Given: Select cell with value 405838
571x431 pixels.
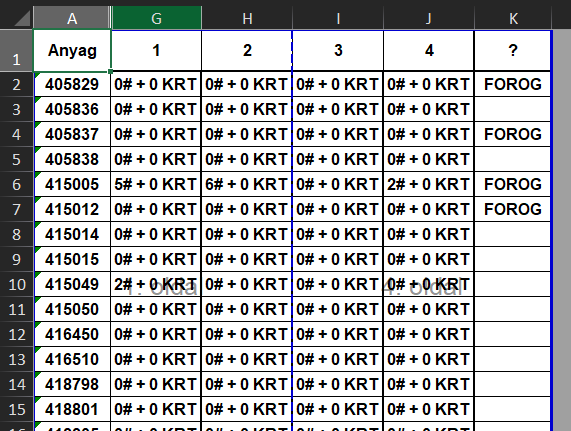Looking at the screenshot, I should (72, 159).
